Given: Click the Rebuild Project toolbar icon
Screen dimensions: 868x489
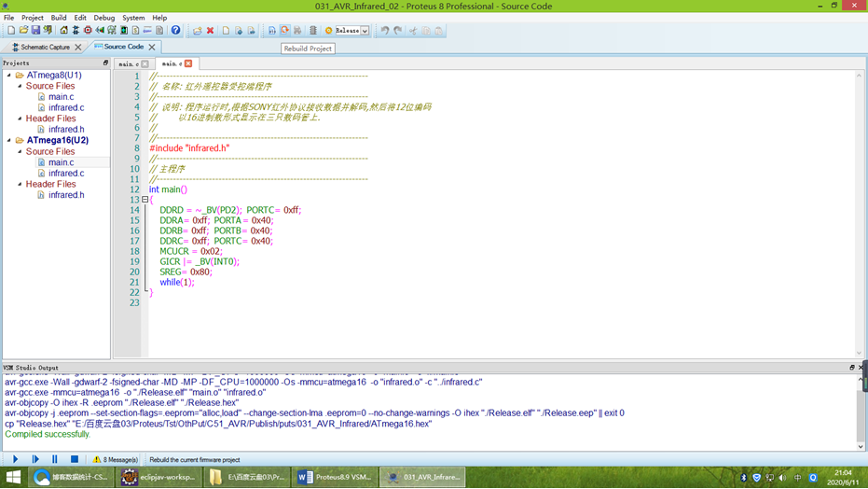Looking at the screenshot, I should [284, 31].
